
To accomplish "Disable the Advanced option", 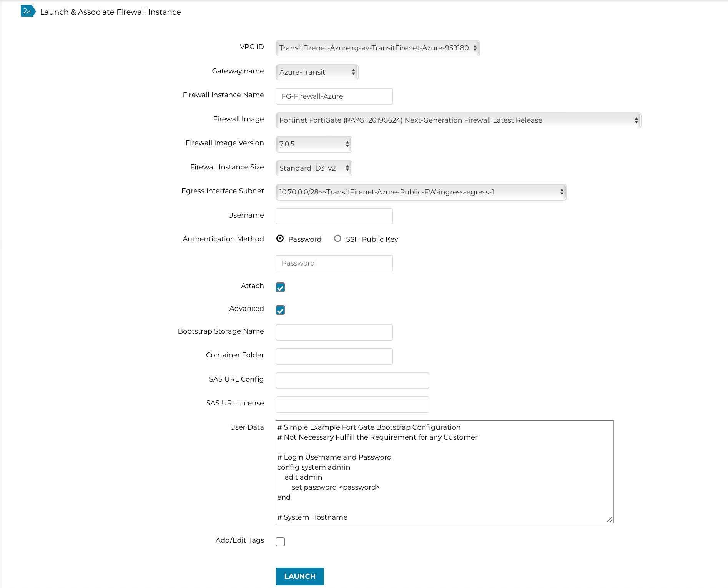I will [280, 310].
